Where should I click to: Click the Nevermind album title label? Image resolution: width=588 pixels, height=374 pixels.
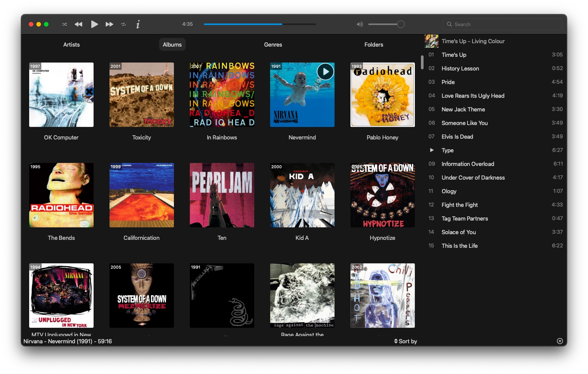pyautogui.click(x=302, y=137)
